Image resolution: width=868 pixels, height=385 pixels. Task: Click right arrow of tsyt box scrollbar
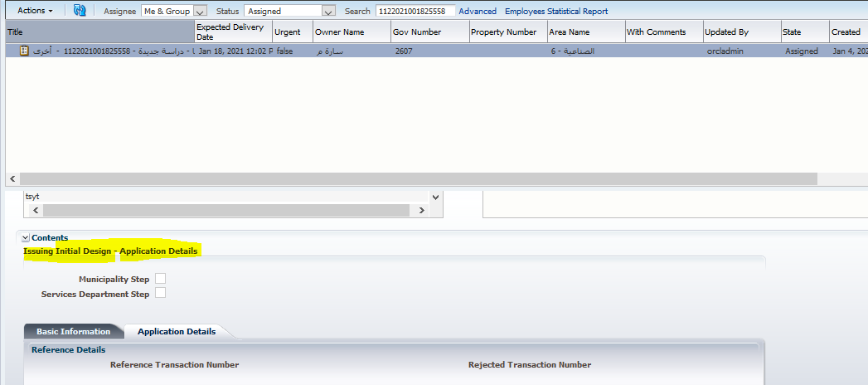[x=420, y=211]
